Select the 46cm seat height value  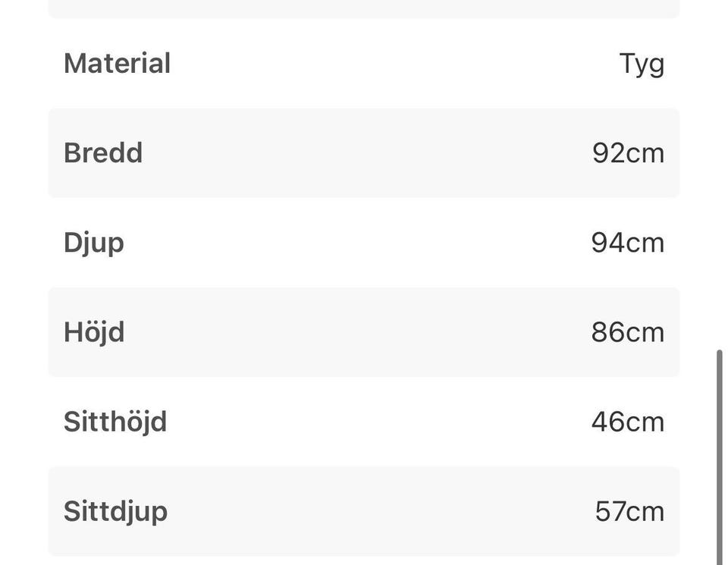click(x=628, y=422)
